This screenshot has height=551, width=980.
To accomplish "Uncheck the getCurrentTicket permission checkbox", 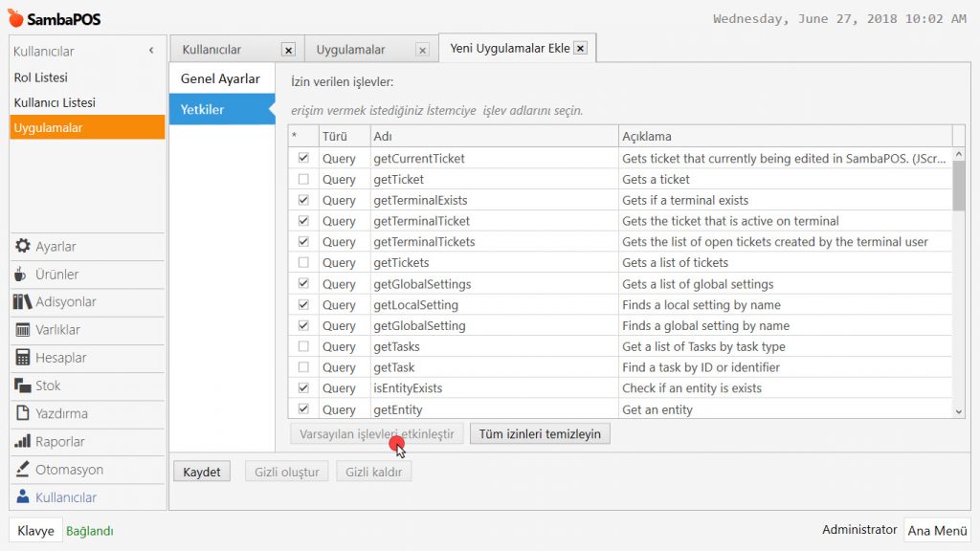I will (x=303, y=159).
